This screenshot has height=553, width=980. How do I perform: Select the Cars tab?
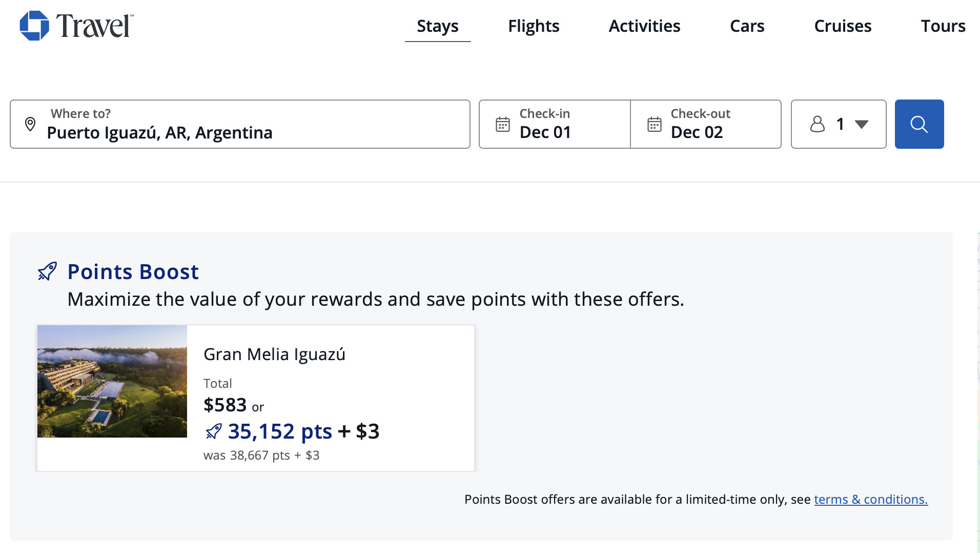pos(747,26)
